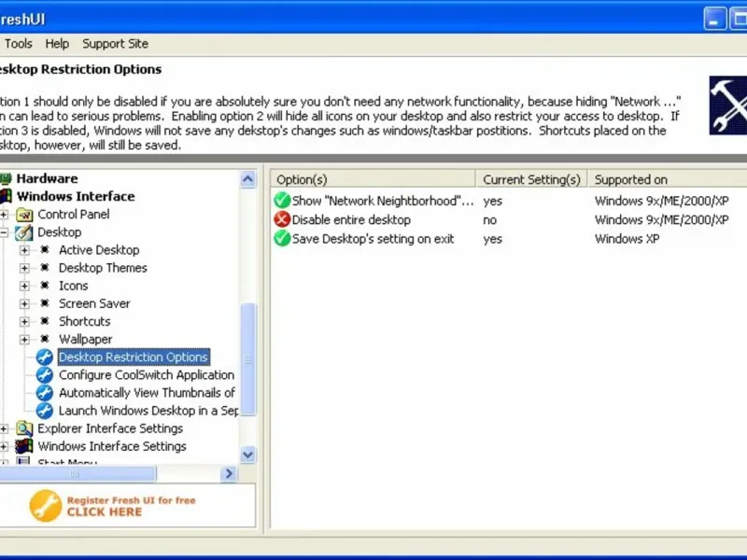Click Register Fresh UI CLICK HERE link
The height and width of the screenshot is (560, 747).
point(131,506)
